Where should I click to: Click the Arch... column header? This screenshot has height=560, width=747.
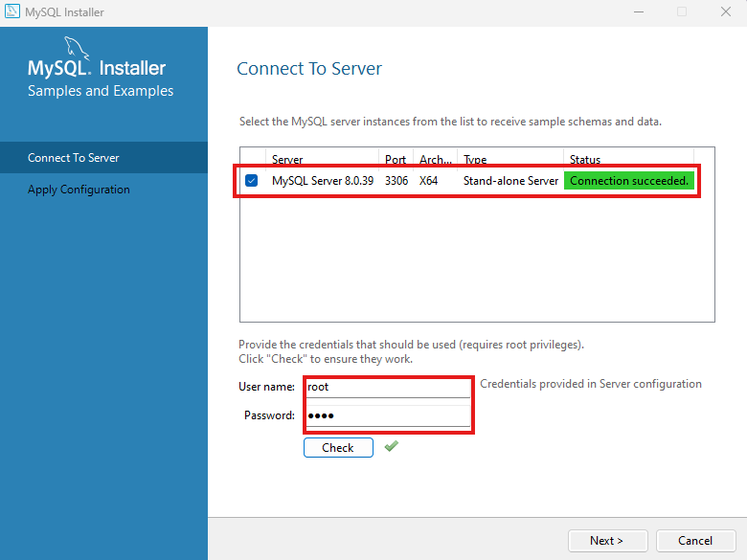436,159
